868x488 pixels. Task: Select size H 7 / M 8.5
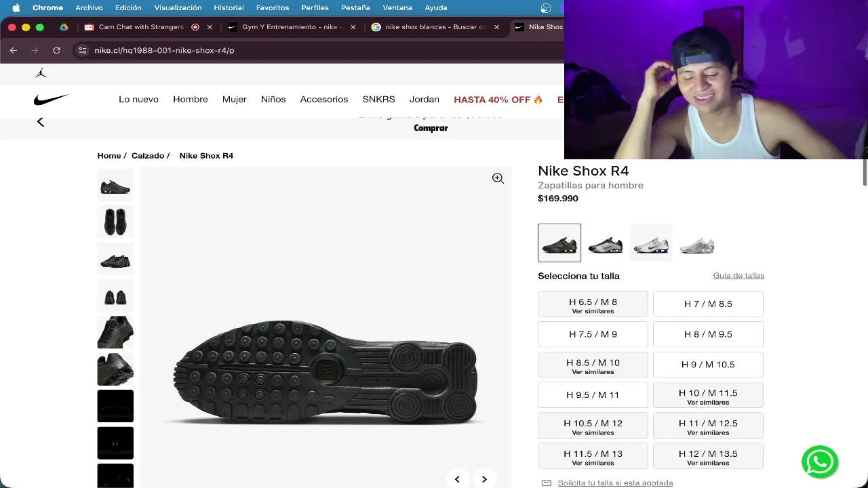pos(708,304)
